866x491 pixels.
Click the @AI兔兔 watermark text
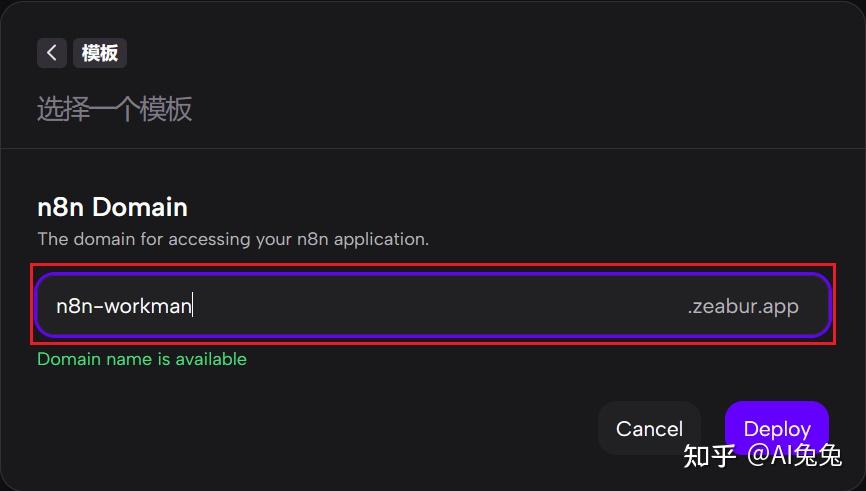click(x=794, y=456)
